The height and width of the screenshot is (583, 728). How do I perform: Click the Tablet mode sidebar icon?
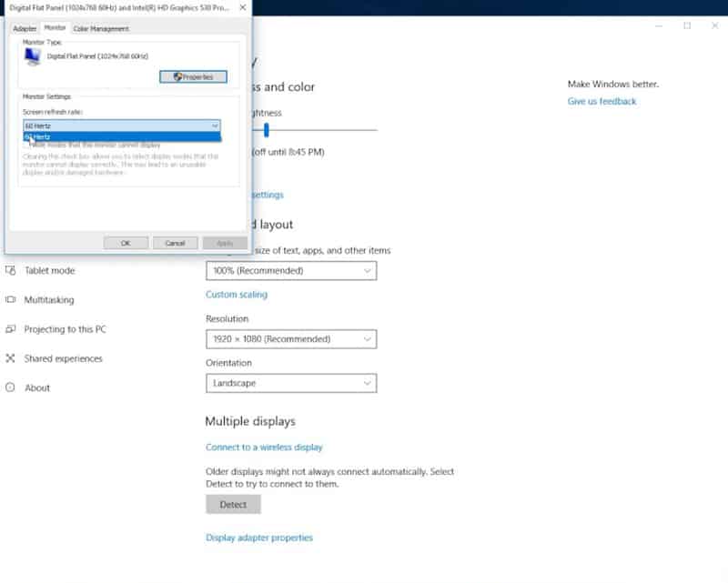tap(11, 270)
